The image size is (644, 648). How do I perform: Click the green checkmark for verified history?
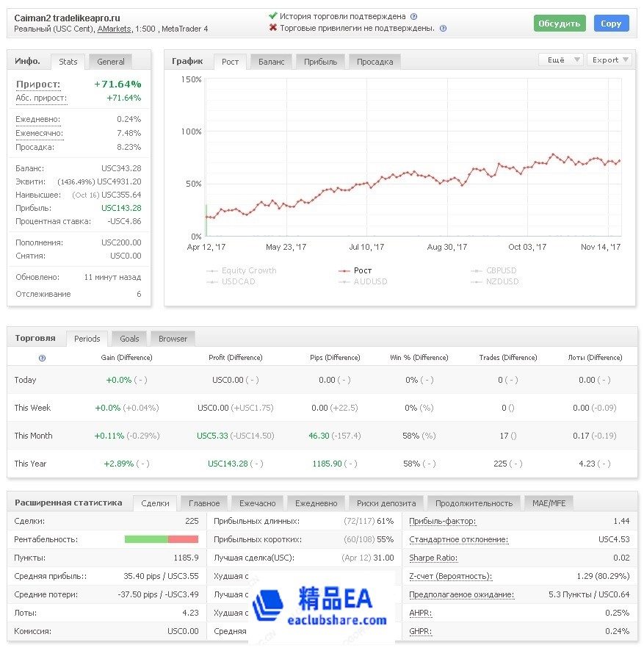click(x=273, y=15)
